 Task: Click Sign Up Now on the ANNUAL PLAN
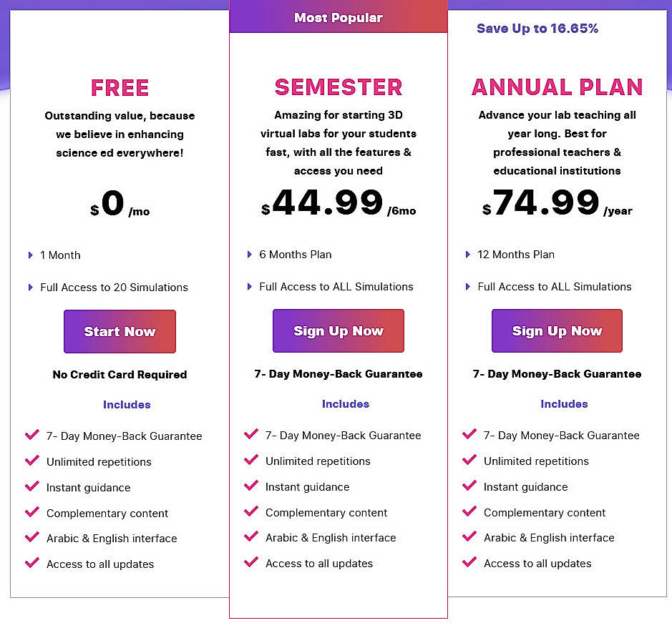coord(556,330)
